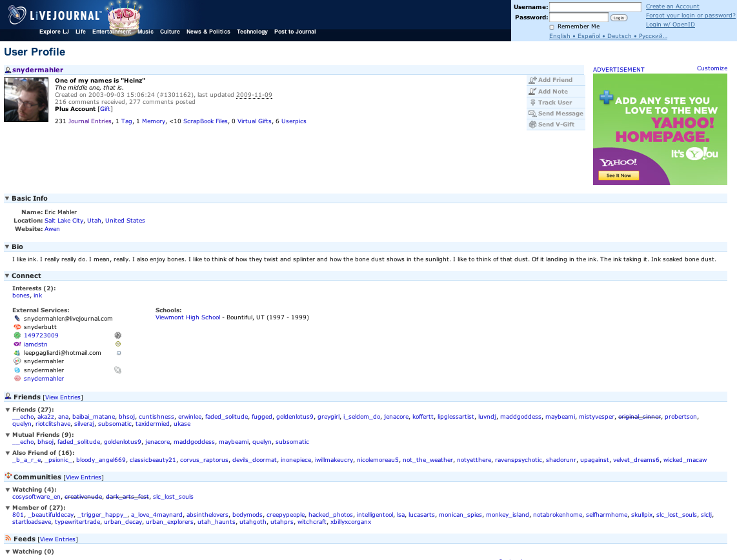Click the LiveJournal logo icon
Viewport: 737px width, 560px height.
(17, 15)
